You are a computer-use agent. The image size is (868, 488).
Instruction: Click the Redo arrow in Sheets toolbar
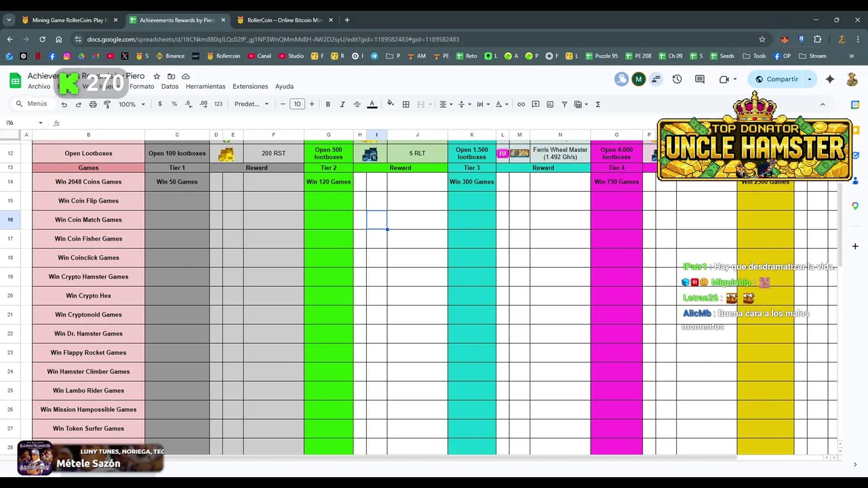79,104
